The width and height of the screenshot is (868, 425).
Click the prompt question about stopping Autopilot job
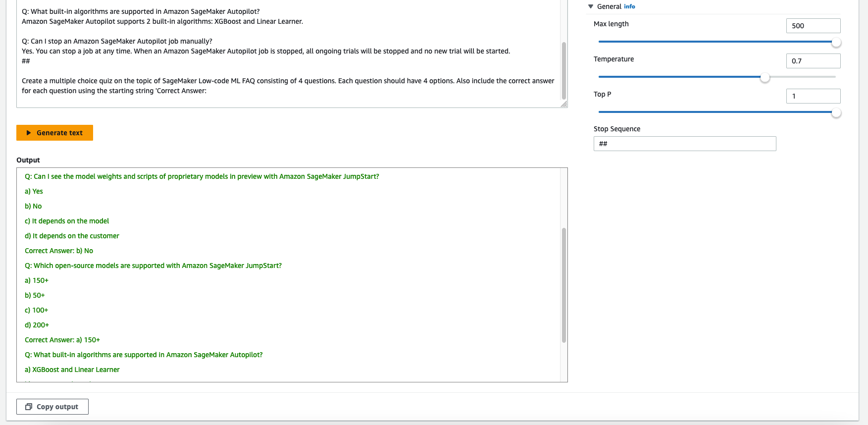[117, 41]
